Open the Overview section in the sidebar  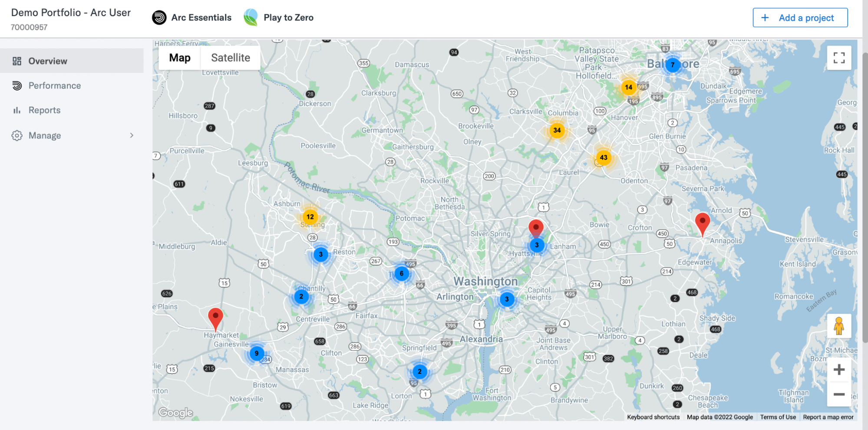pyautogui.click(x=72, y=61)
